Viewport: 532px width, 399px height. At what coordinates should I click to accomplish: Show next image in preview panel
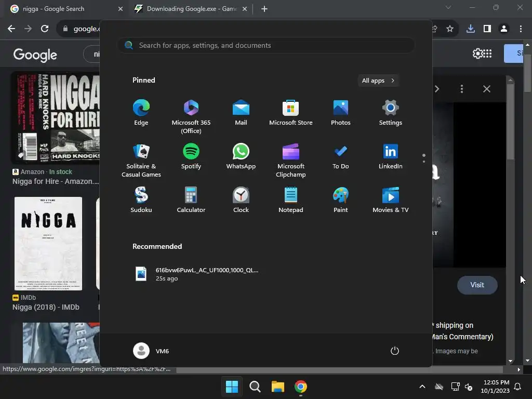pyautogui.click(x=437, y=89)
